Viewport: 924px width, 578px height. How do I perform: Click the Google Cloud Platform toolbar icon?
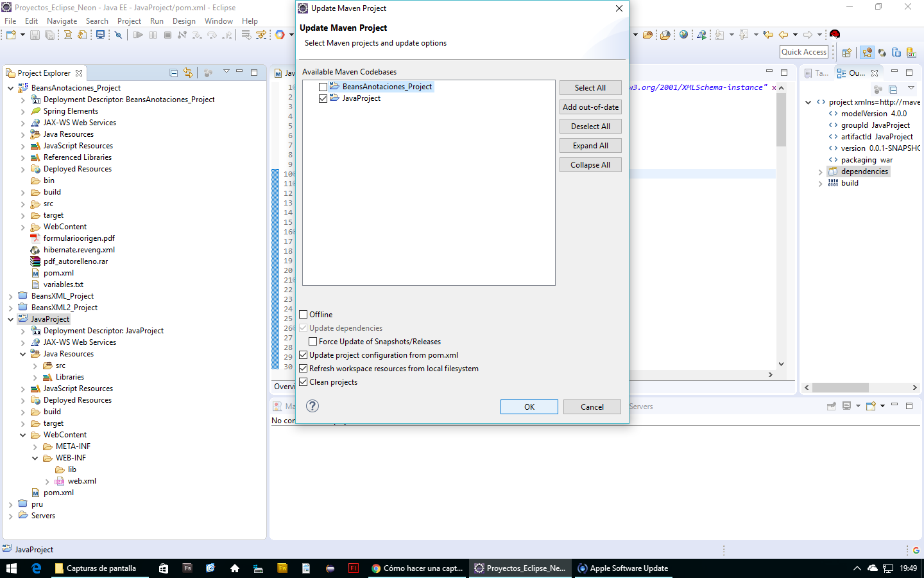click(x=280, y=35)
